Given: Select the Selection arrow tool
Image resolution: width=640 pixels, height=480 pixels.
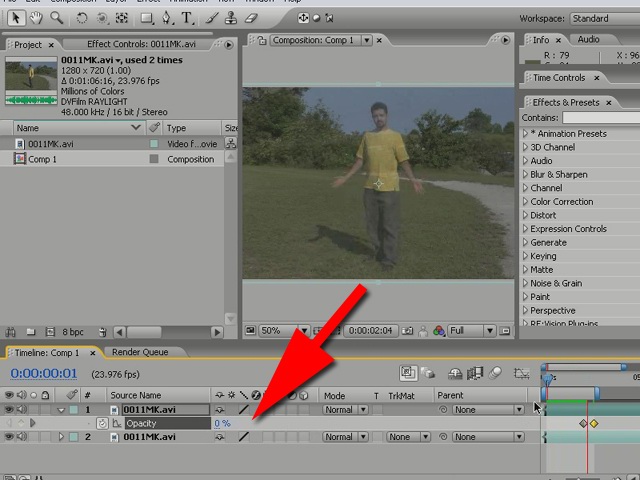Looking at the screenshot, I should point(17,18).
